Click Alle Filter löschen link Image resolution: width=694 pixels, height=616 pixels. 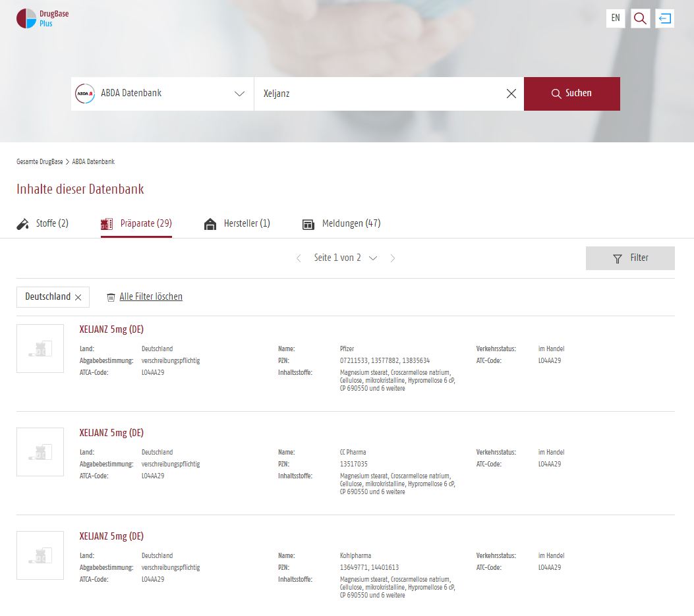click(151, 297)
